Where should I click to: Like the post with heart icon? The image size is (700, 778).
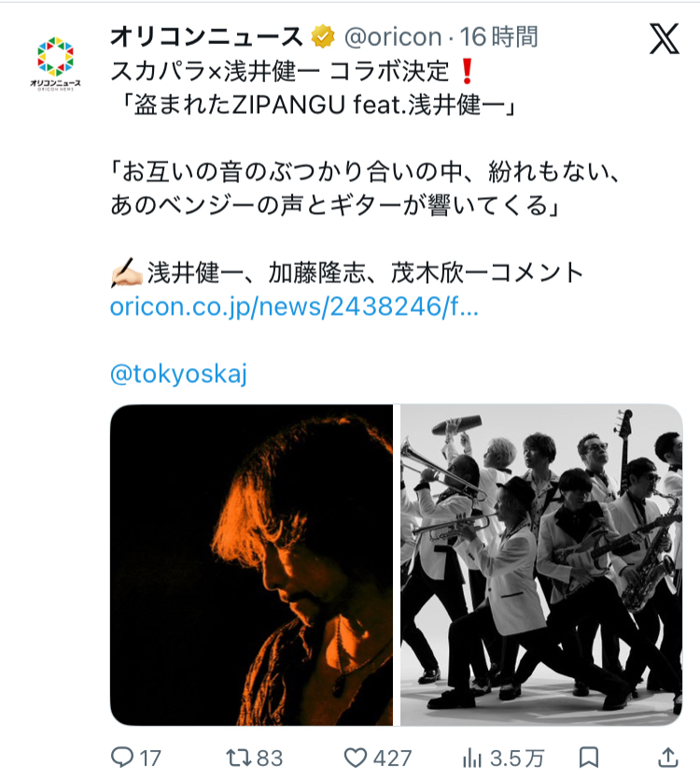click(356, 757)
